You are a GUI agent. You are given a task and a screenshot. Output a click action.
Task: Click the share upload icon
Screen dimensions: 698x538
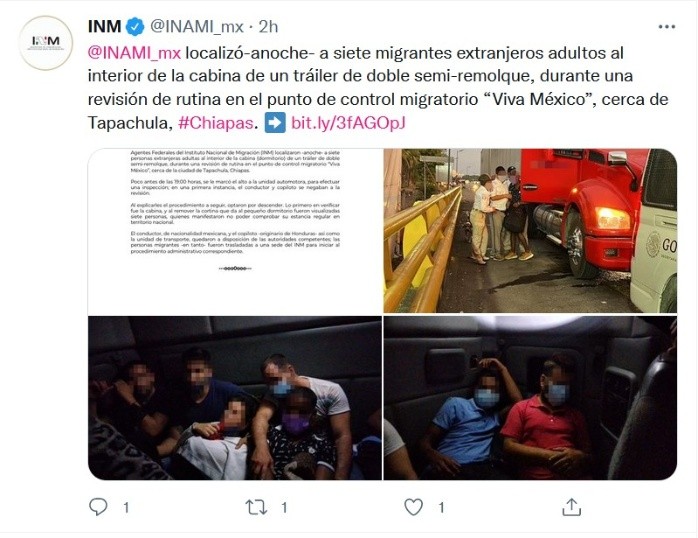572,507
